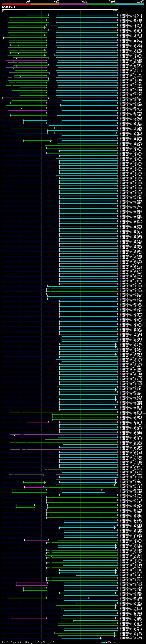
Task: Click the purple ~60% identity legend bar
Action: pos(73,4)
